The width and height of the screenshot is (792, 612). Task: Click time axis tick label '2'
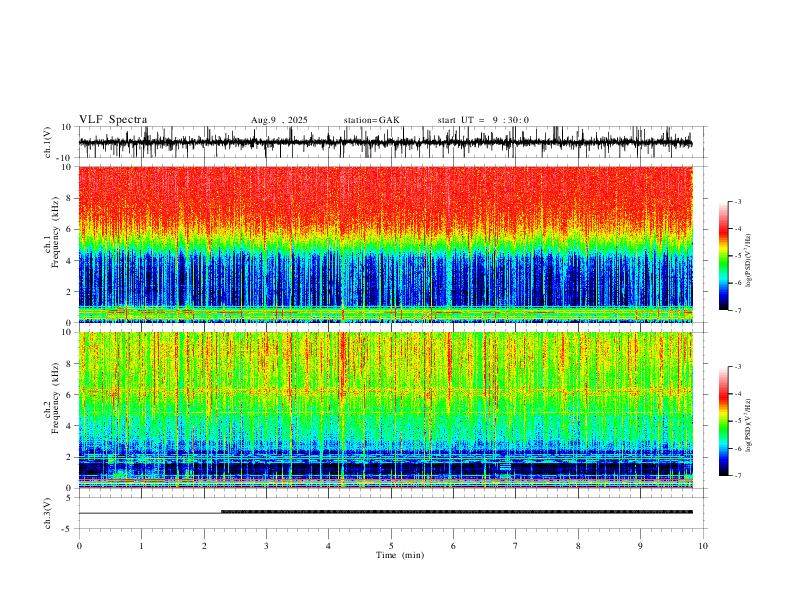click(x=204, y=546)
